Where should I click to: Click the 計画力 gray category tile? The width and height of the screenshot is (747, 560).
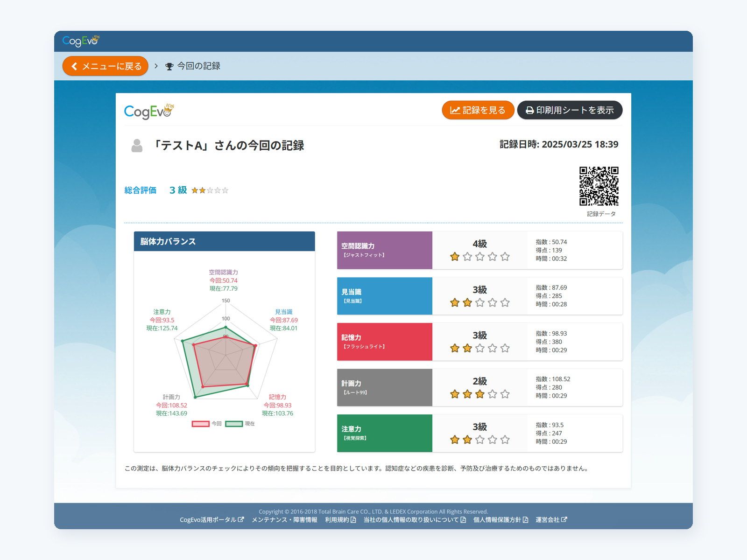point(385,387)
